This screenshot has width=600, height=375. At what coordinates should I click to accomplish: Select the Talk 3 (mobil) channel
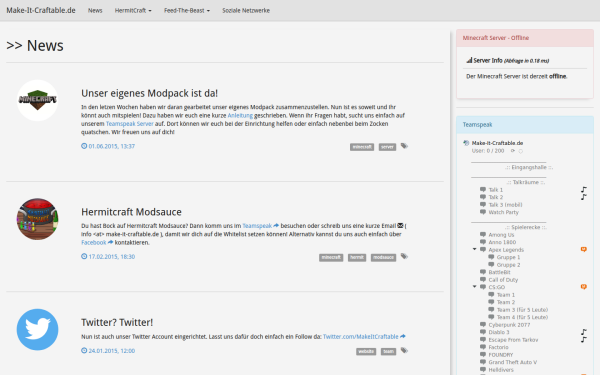pos(505,205)
